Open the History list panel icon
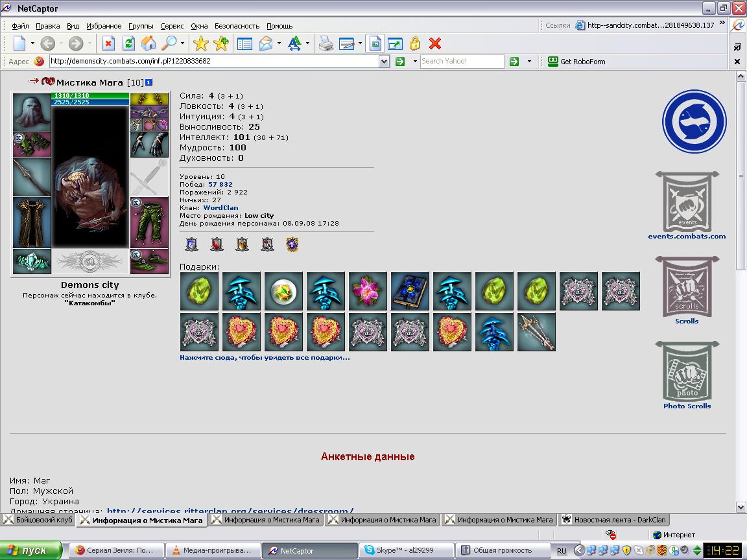Image resolution: width=747 pixels, height=560 pixels. click(245, 44)
